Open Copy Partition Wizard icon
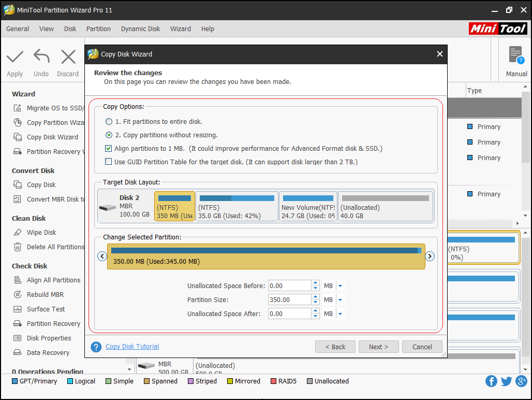 click(17, 122)
